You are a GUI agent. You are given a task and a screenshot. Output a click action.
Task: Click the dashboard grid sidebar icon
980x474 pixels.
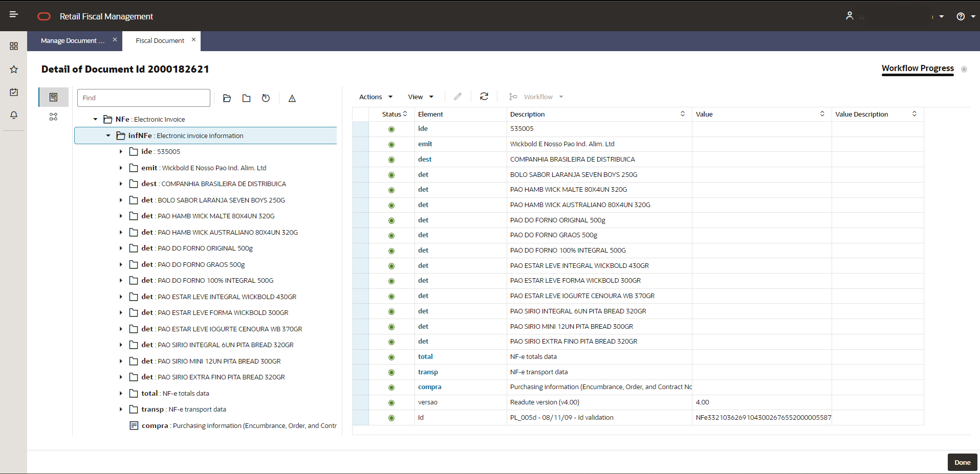pyautogui.click(x=14, y=46)
